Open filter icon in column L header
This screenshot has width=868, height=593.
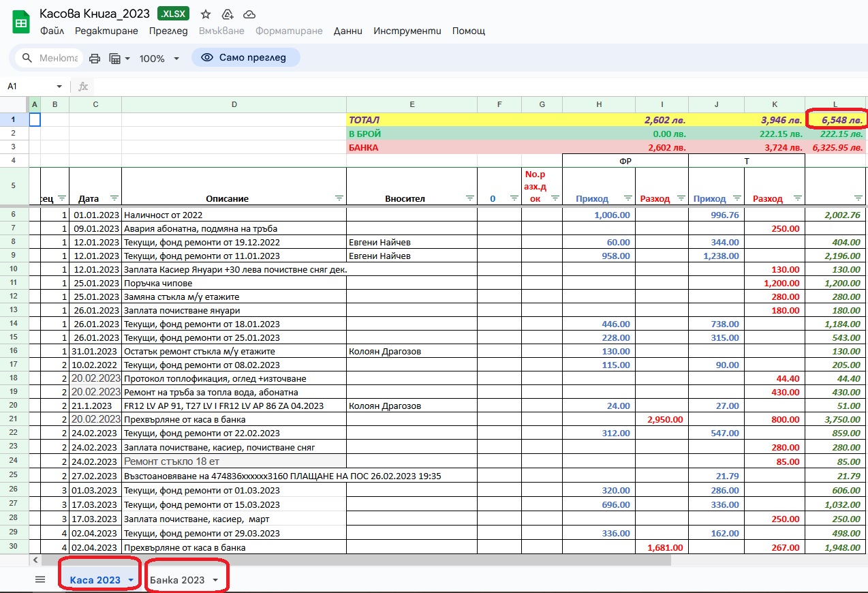(859, 198)
